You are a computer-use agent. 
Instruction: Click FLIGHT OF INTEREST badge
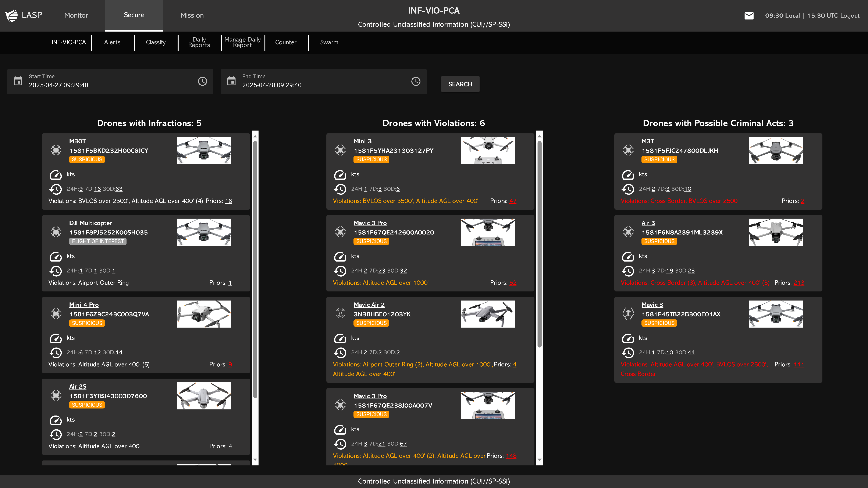point(98,241)
